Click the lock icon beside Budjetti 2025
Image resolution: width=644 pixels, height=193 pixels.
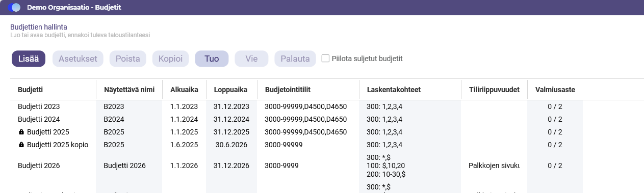pyautogui.click(x=21, y=132)
